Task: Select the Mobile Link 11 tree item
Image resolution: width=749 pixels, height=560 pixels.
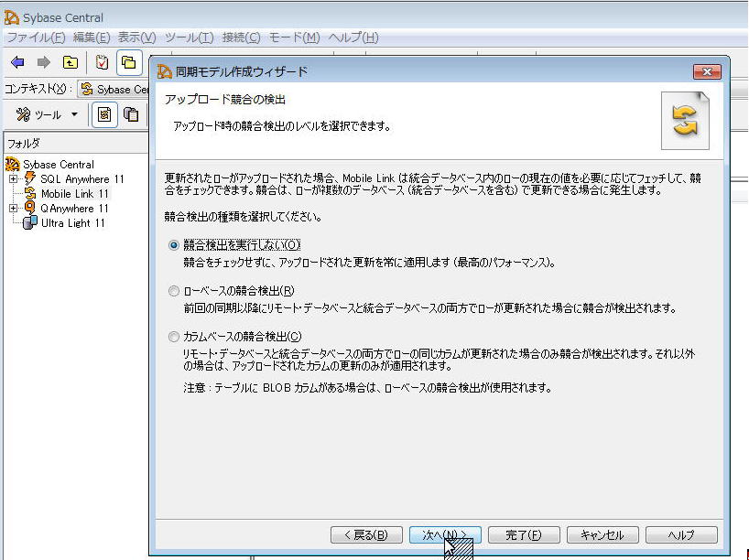Action: pyautogui.click(x=74, y=194)
